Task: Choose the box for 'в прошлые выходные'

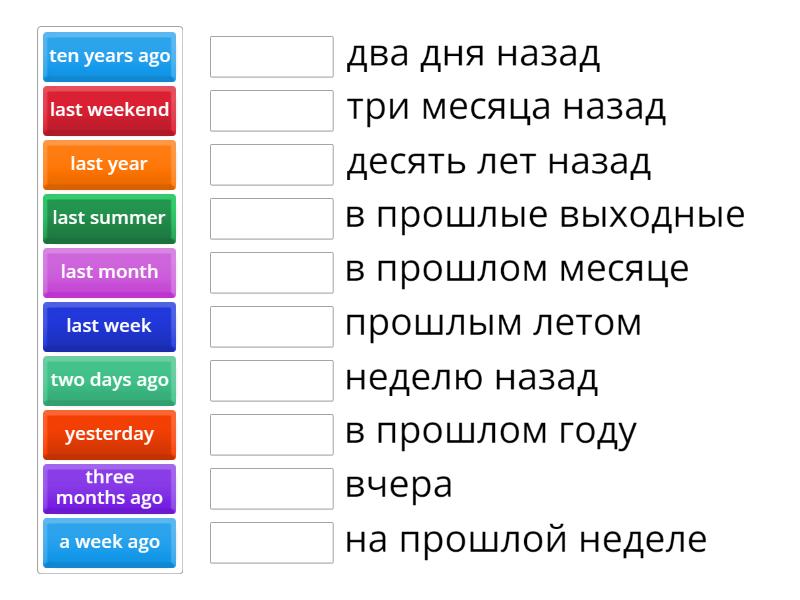Action: (272, 218)
